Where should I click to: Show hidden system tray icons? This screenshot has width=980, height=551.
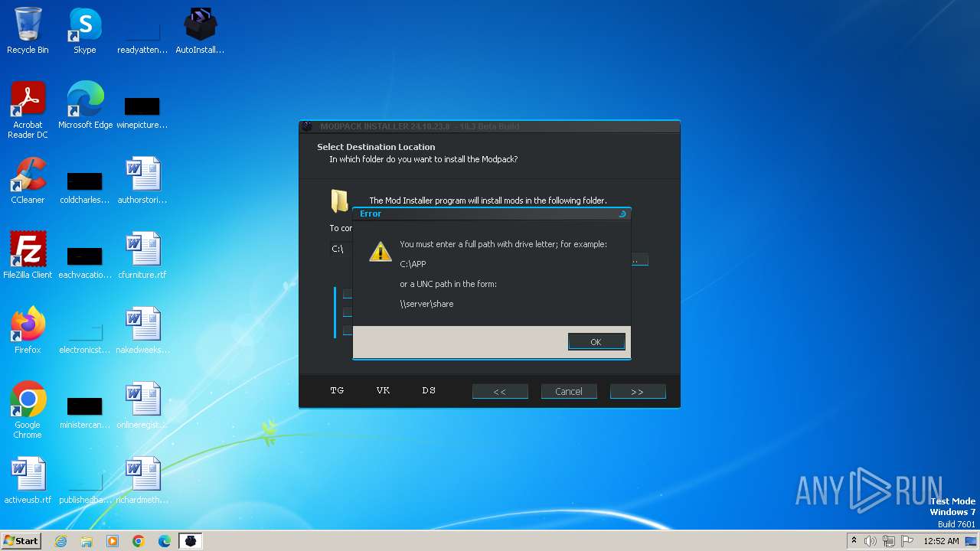854,541
